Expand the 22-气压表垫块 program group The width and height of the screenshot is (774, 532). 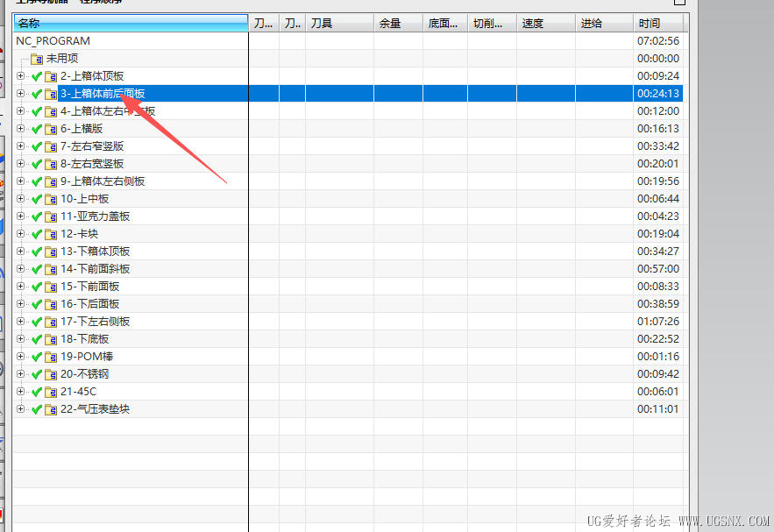[x=20, y=408]
